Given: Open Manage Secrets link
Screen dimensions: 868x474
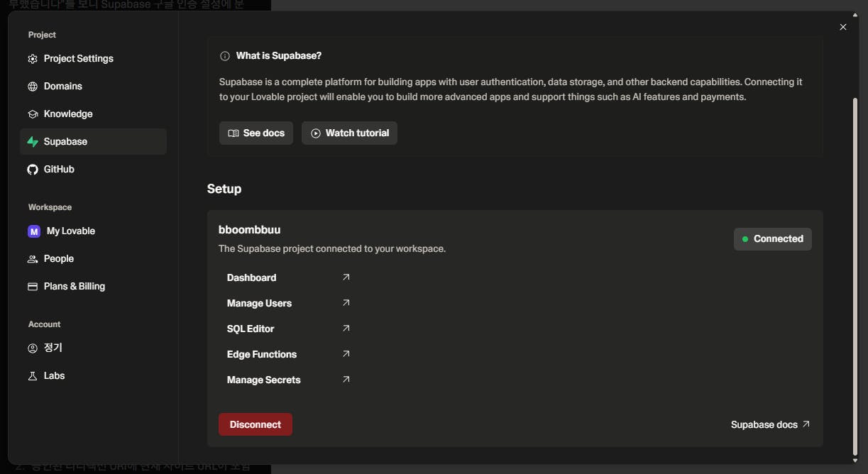Looking at the screenshot, I should pos(264,380).
